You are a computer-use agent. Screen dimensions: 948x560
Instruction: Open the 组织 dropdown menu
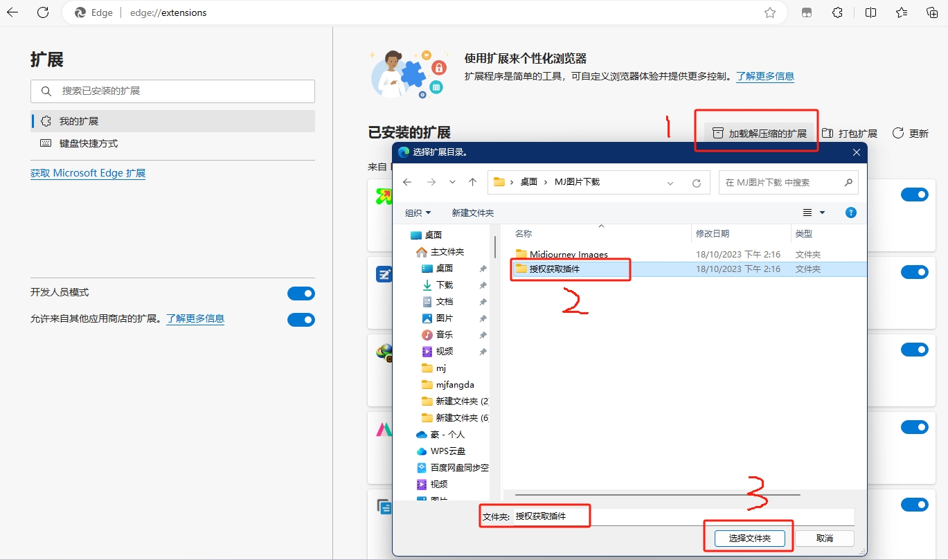pyautogui.click(x=418, y=213)
